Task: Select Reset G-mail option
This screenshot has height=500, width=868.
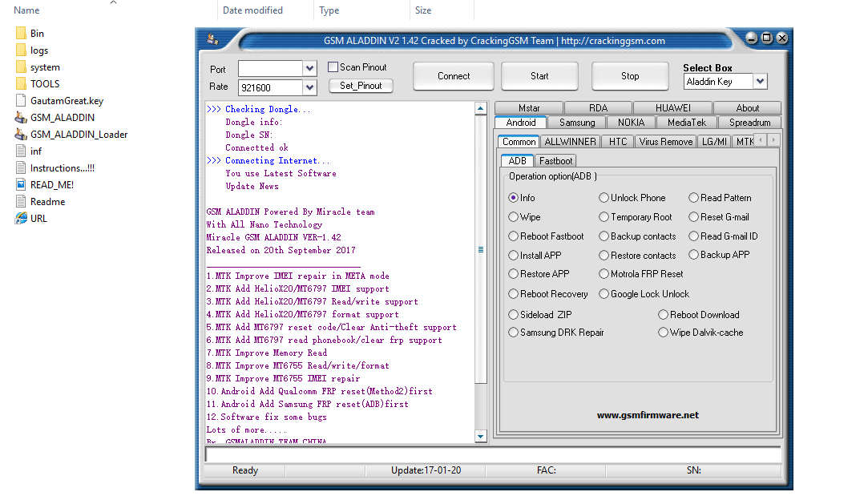Action: (x=693, y=217)
